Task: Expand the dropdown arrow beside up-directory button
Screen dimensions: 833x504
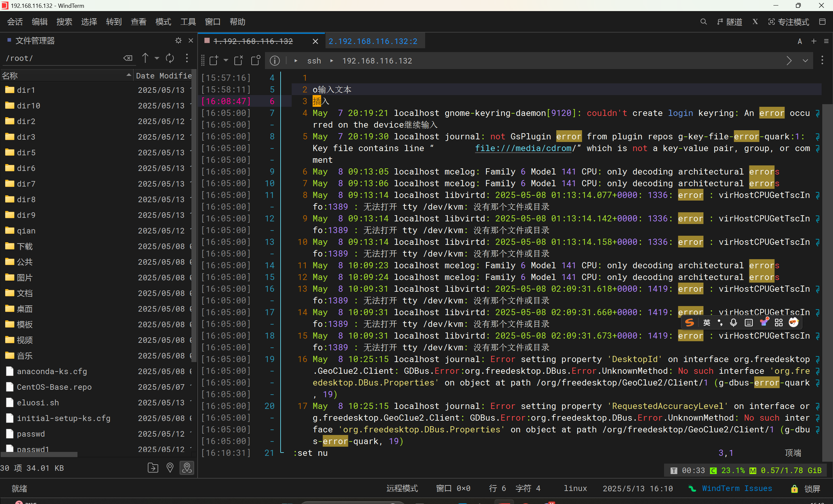Action: pos(157,58)
